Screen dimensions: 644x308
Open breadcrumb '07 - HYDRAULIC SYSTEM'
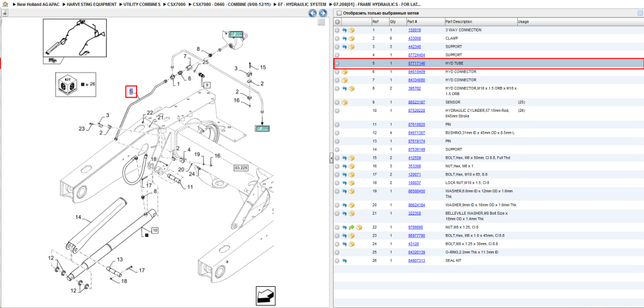pyautogui.click(x=302, y=4)
